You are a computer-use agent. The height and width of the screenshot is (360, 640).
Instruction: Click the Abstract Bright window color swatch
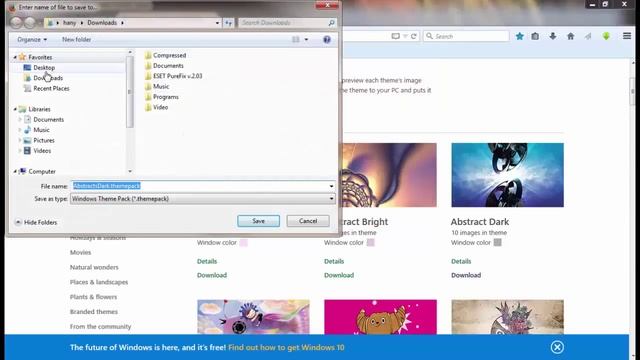point(370,242)
